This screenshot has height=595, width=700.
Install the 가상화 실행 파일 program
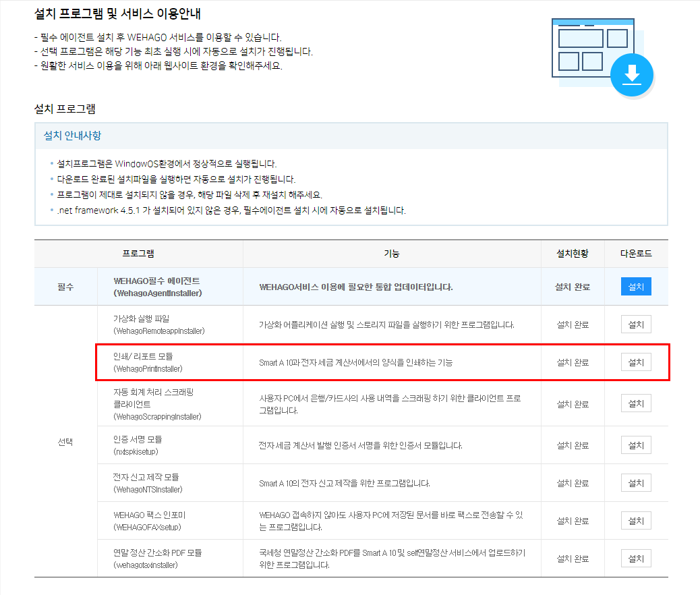pyautogui.click(x=635, y=324)
